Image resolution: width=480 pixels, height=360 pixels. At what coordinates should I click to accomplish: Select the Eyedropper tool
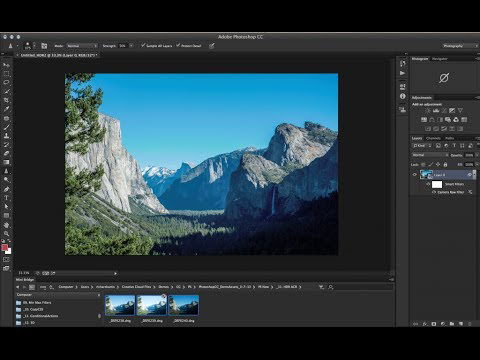coord(6,109)
